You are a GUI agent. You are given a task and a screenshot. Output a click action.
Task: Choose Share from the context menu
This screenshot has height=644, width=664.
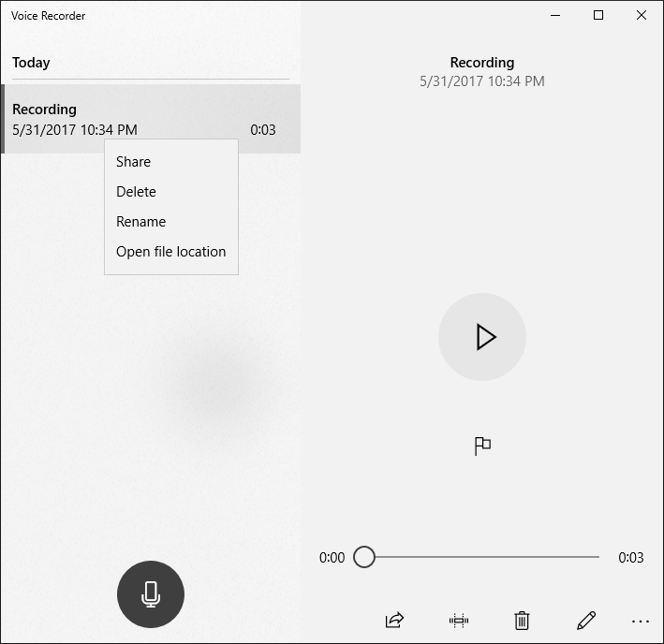(133, 162)
